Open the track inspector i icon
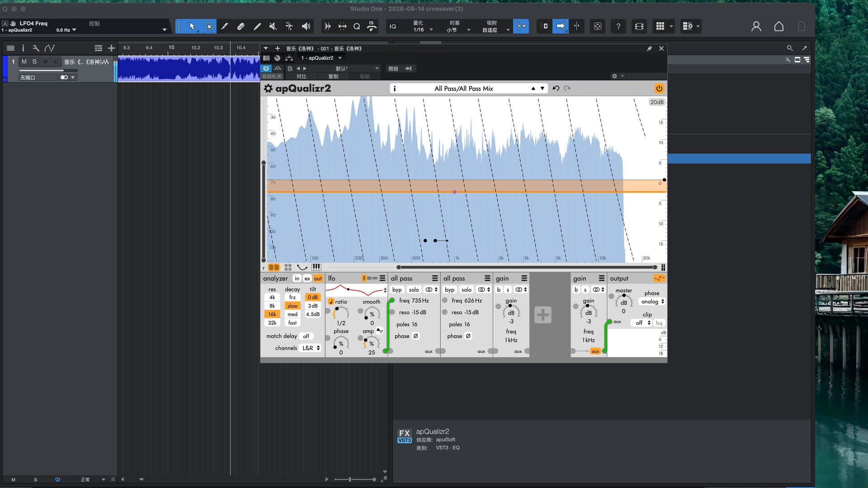This screenshot has height=488, width=868. click(23, 48)
